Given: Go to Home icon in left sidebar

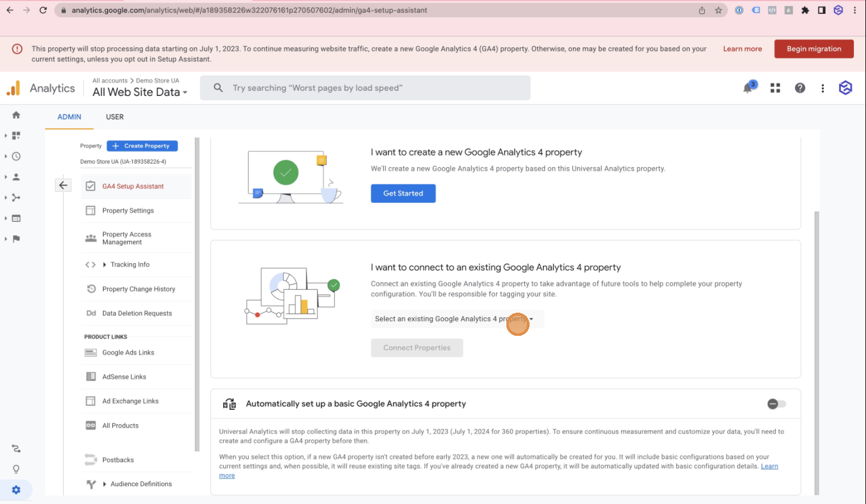Looking at the screenshot, I should (x=16, y=115).
